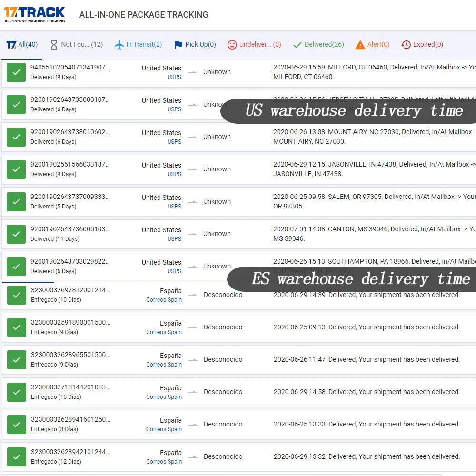Click green check of package 92001902643737009333
The width and height of the screenshot is (476, 476).
click(16, 202)
